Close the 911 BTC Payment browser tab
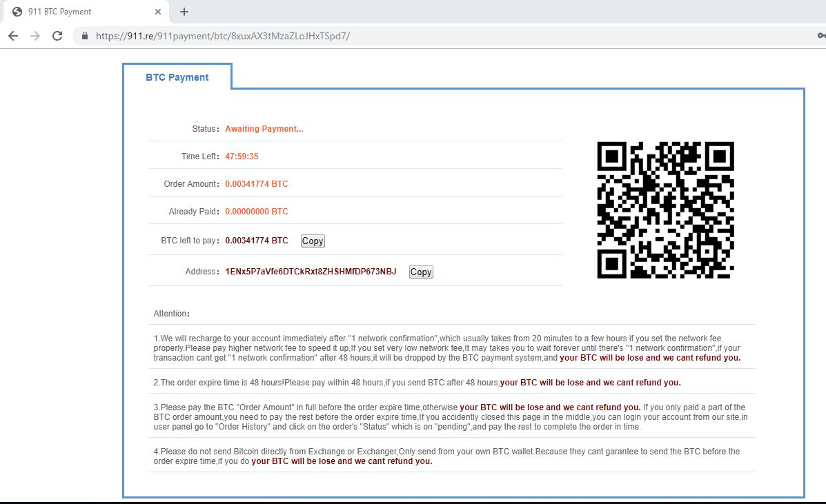Image resolution: width=826 pixels, height=504 pixels. point(158,12)
